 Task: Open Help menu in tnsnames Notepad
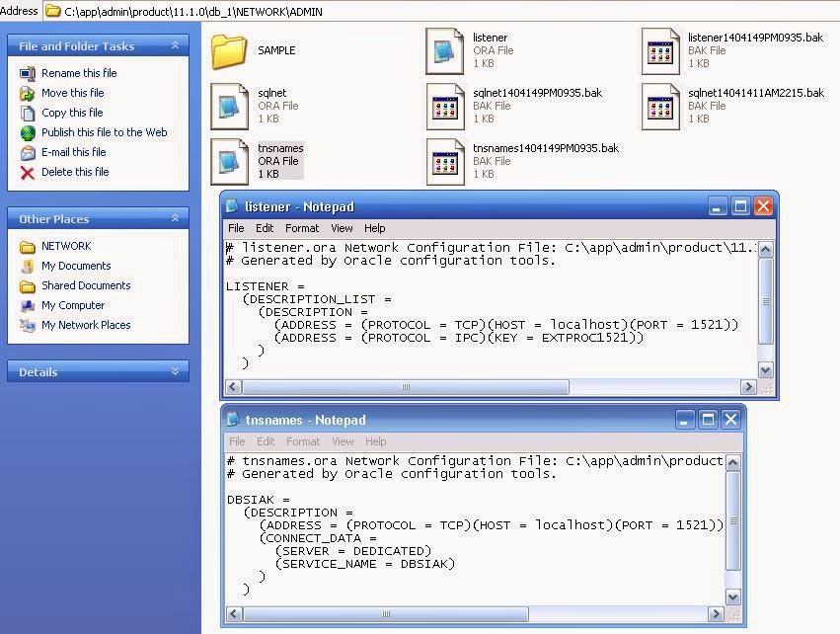[376, 441]
